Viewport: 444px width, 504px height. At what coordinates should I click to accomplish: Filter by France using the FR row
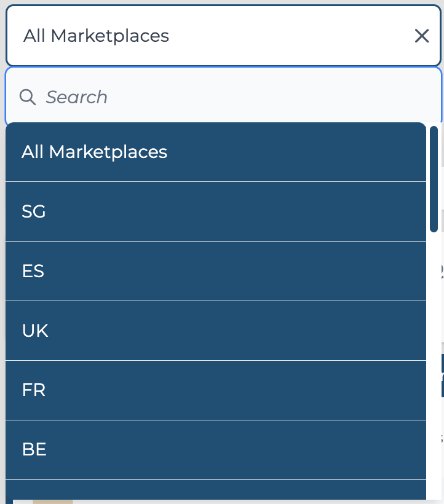[x=216, y=390]
